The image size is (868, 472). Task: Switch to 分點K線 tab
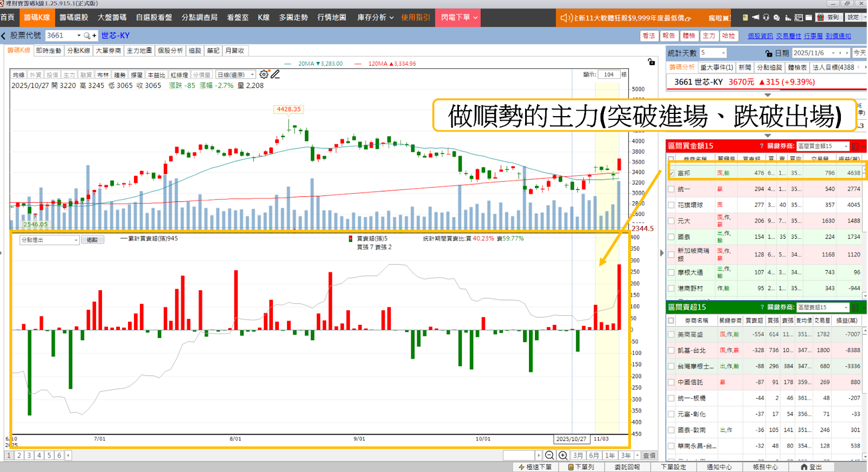coord(79,50)
